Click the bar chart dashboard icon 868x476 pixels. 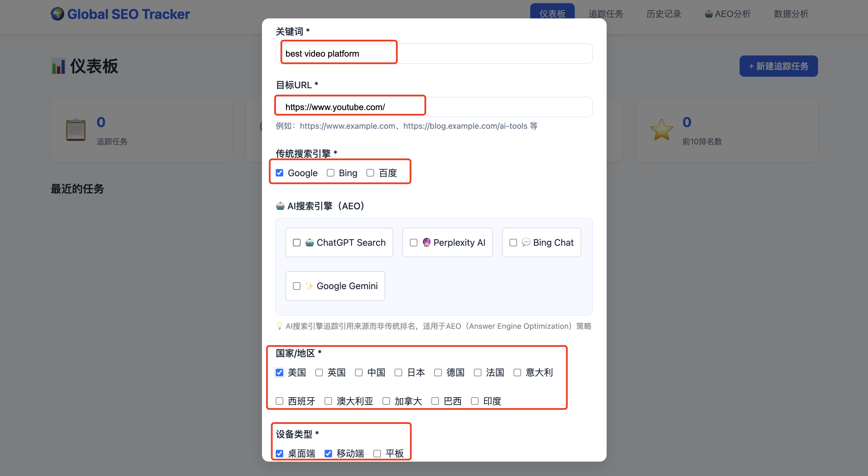[58, 66]
